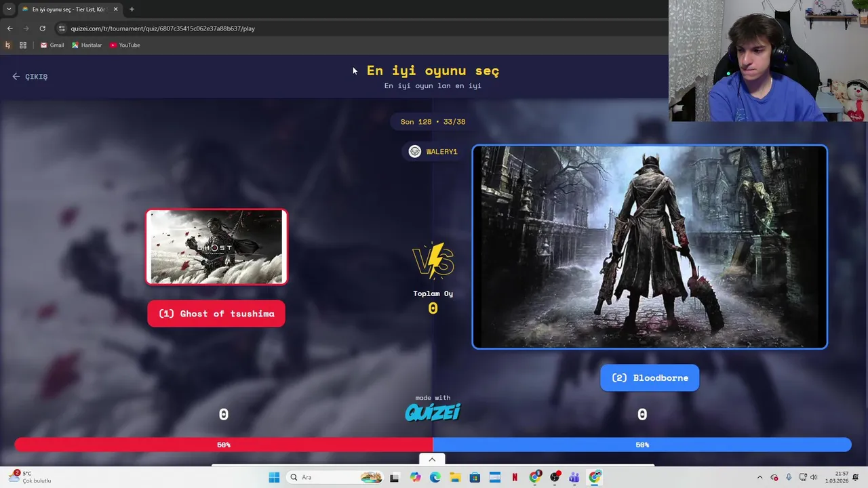This screenshot has width=868, height=488.
Task: Open the Gmail bookmark
Action: point(52,45)
